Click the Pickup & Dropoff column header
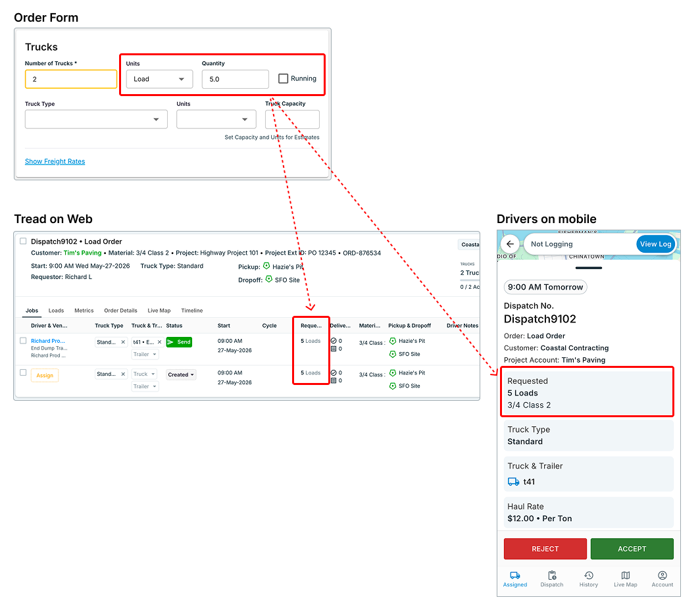This screenshot has width=700, height=612. (409, 326)
